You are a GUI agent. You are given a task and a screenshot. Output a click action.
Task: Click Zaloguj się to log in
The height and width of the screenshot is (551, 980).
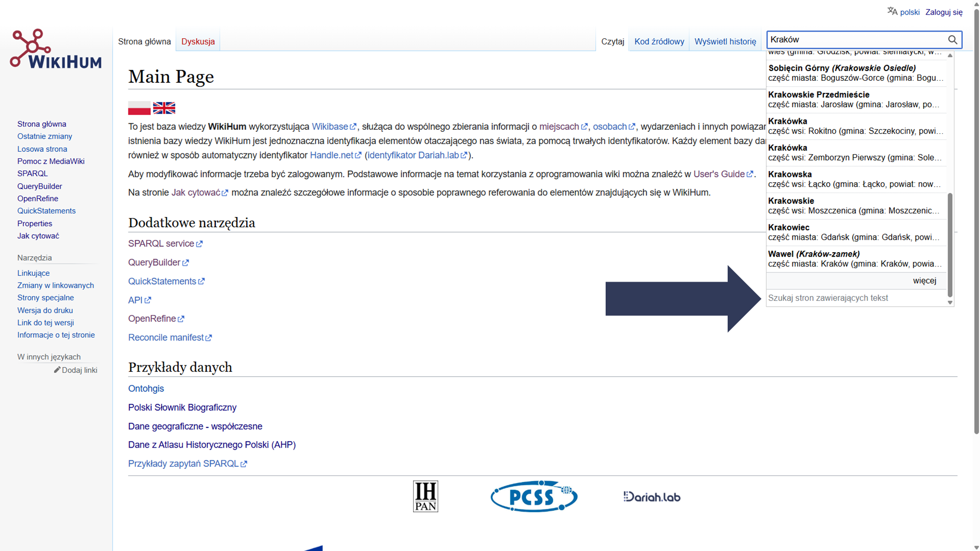(944, 12)
